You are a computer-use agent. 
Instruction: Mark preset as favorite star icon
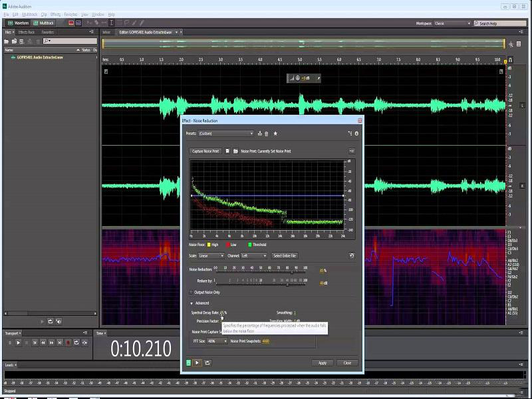click(275, 134)
